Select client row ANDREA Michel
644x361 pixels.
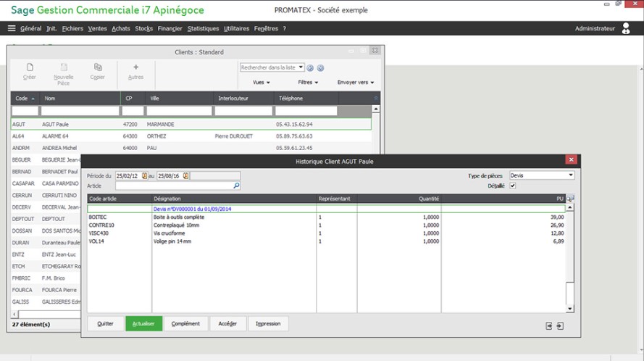(x=191, y=148)
